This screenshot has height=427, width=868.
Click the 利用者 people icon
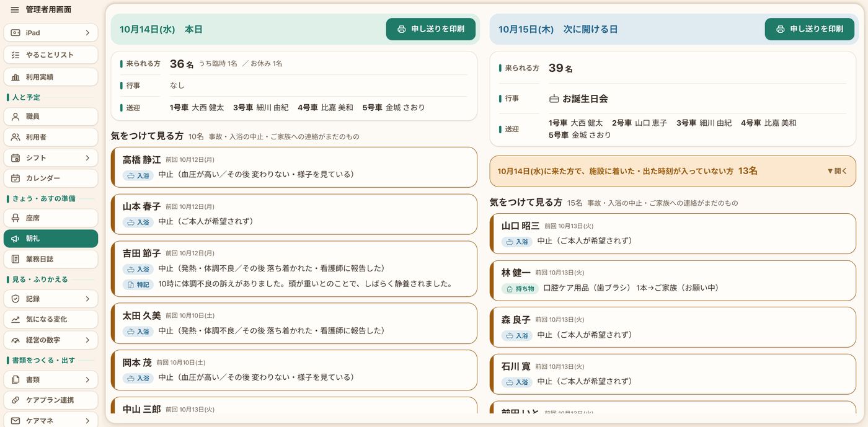[15, 137]
